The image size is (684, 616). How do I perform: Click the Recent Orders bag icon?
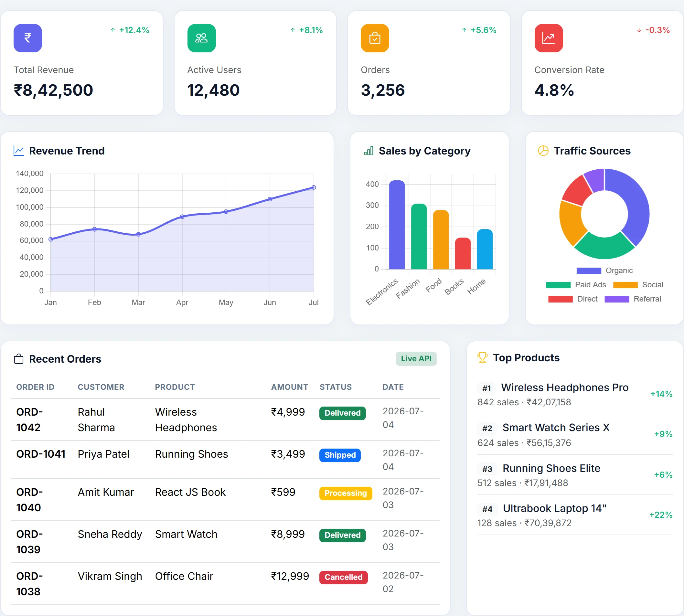point(19,359)
